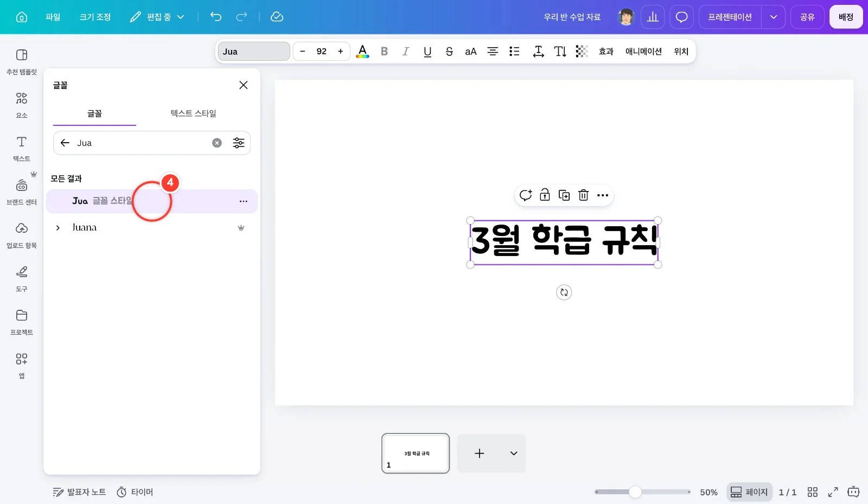Switch to vertical text
This screenshot has height=504, width=868.
point(560,52)
